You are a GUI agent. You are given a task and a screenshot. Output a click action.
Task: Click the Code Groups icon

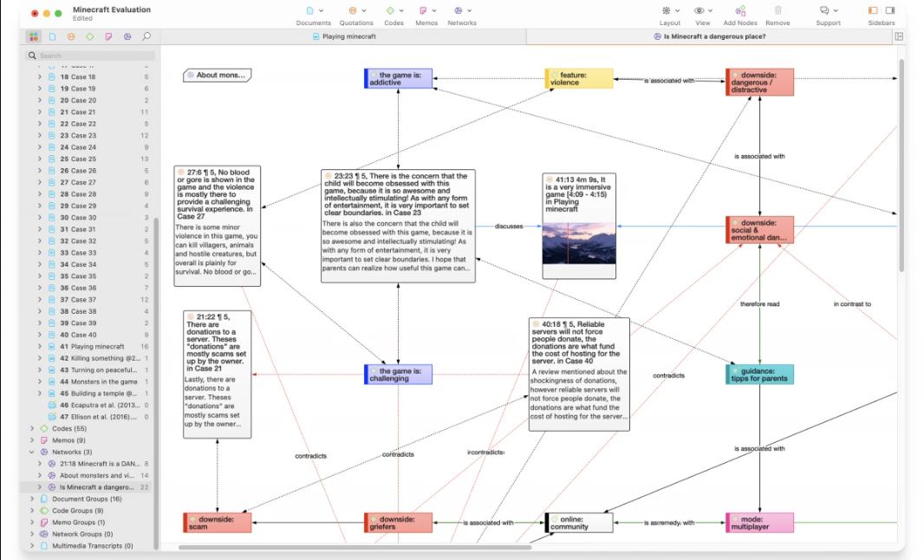pyautogui.click(x=44, y=511)
